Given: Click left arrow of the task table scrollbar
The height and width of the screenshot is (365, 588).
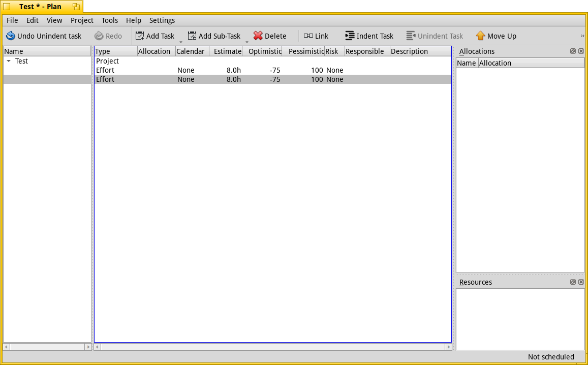Looking at the screenshot, I should (97, 347).
